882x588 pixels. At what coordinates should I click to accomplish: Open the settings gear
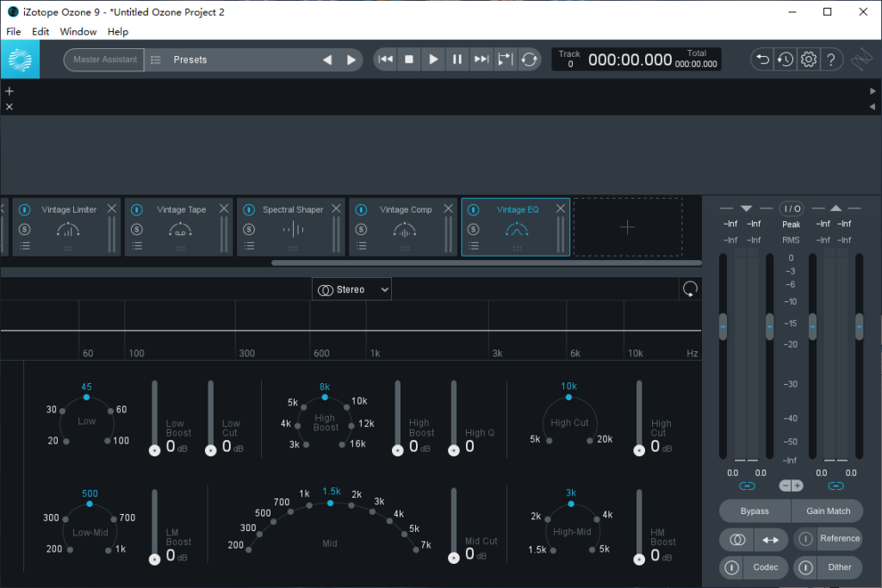point(808,59)
